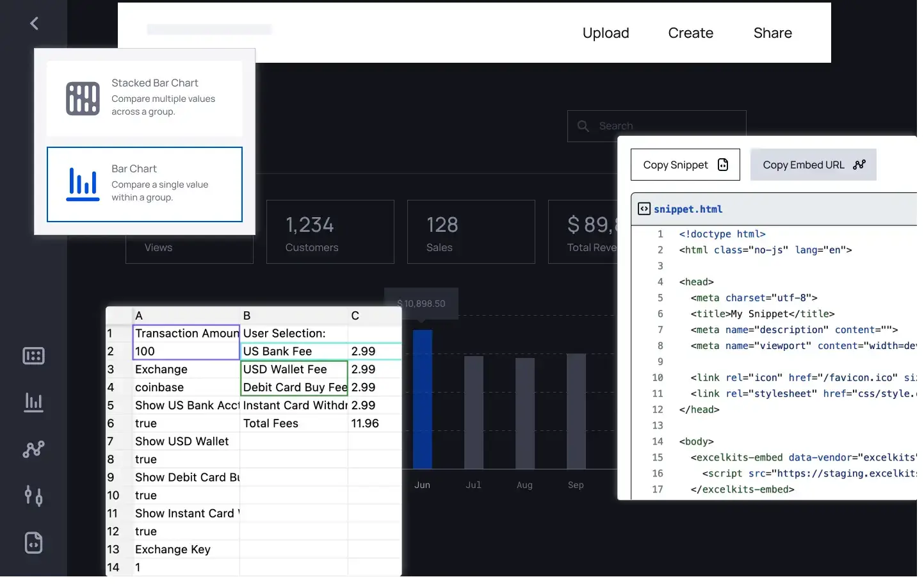Click the Total Revenue stat card
924x586 pixels.
(583, 232)
